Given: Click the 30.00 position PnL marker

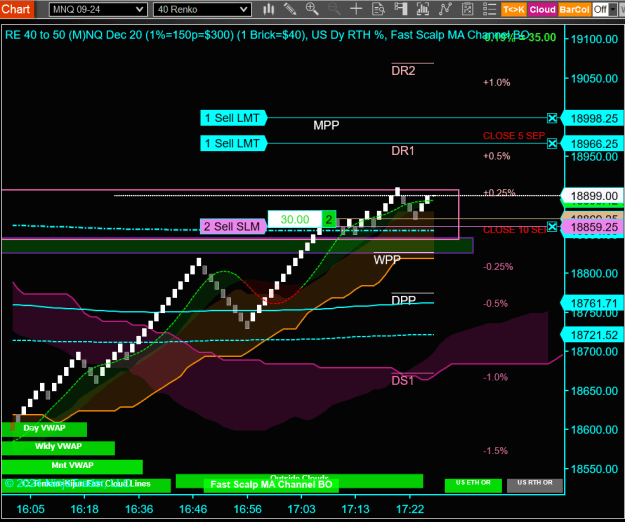Looking at the screenshot, I should pyautogui.click(x=295, y=219).
